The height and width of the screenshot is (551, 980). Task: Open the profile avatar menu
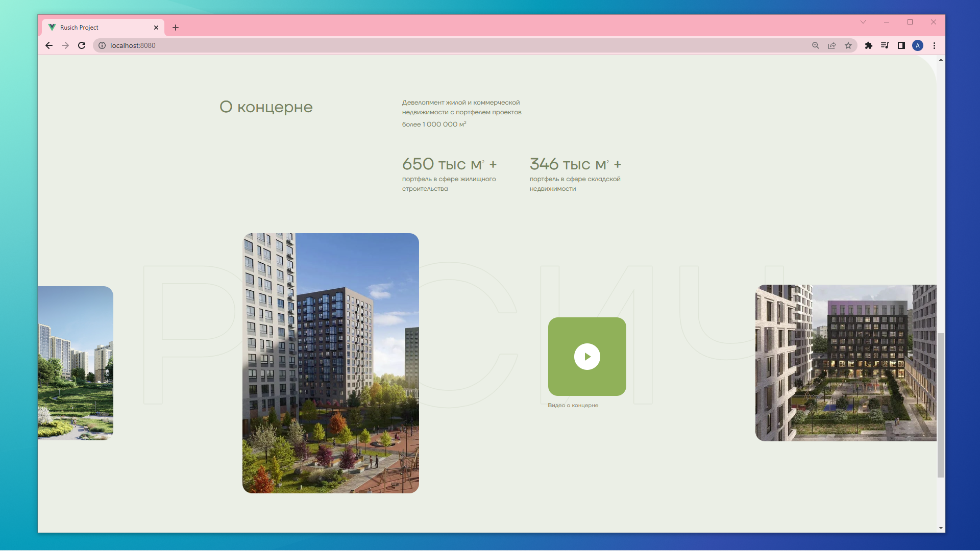918,45
